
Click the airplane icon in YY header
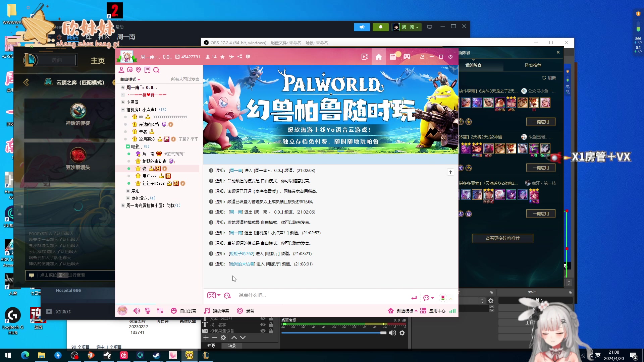pyautogui.click(x=231, y=57)
